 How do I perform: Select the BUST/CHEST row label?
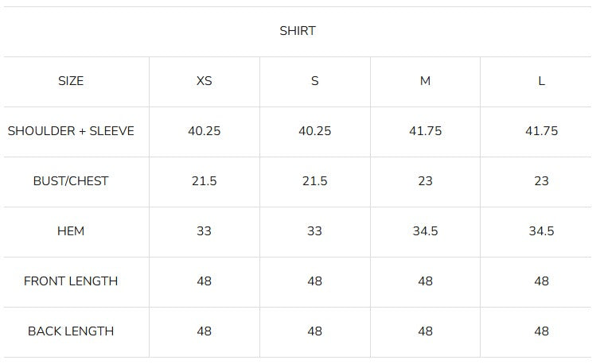[71, 181]
